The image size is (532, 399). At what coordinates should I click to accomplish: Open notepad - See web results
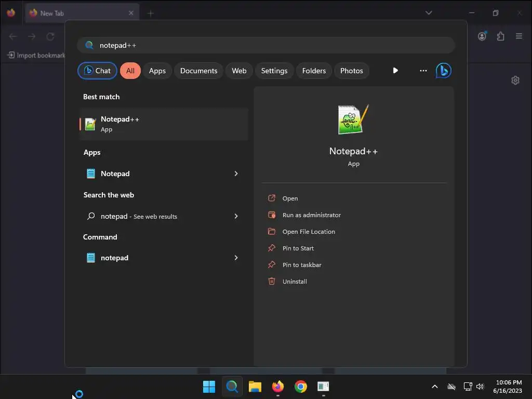pyautogui.click(x=164, y=216)
